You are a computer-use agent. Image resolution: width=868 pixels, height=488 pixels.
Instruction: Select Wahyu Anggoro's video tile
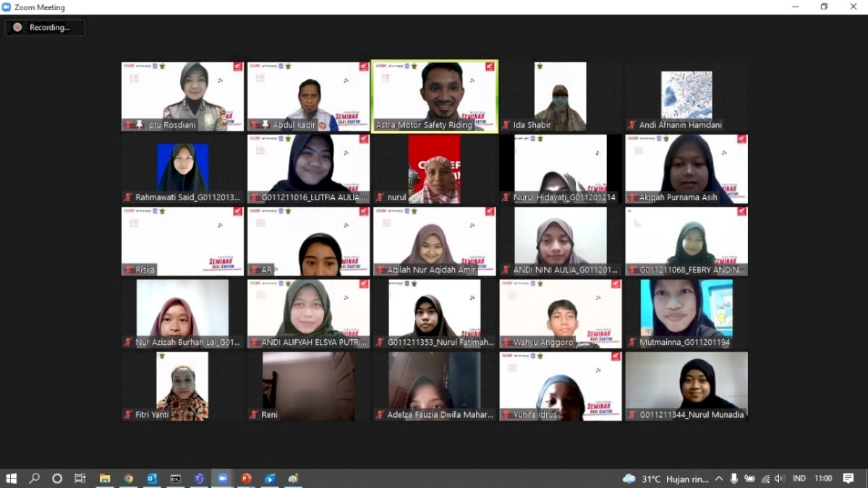point(561,314)
